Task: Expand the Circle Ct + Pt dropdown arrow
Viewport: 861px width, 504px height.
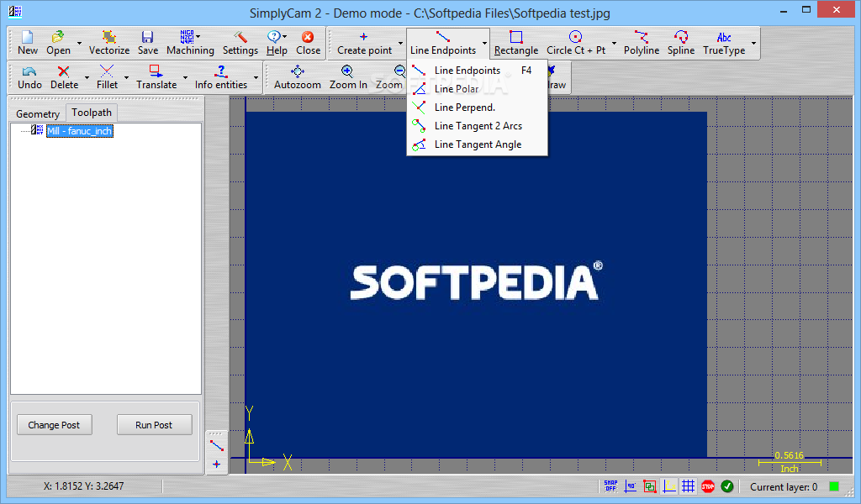Action: coord(614,44)
